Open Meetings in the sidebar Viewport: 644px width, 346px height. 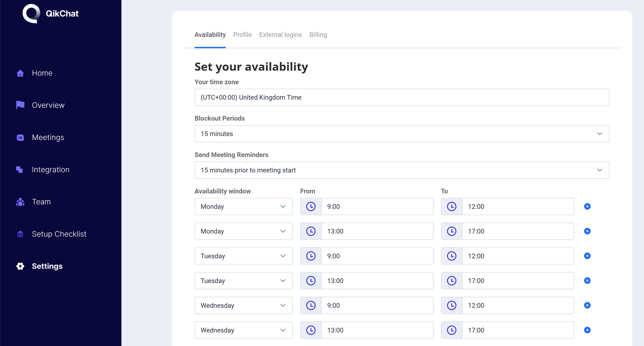click(x=48, y=137)
